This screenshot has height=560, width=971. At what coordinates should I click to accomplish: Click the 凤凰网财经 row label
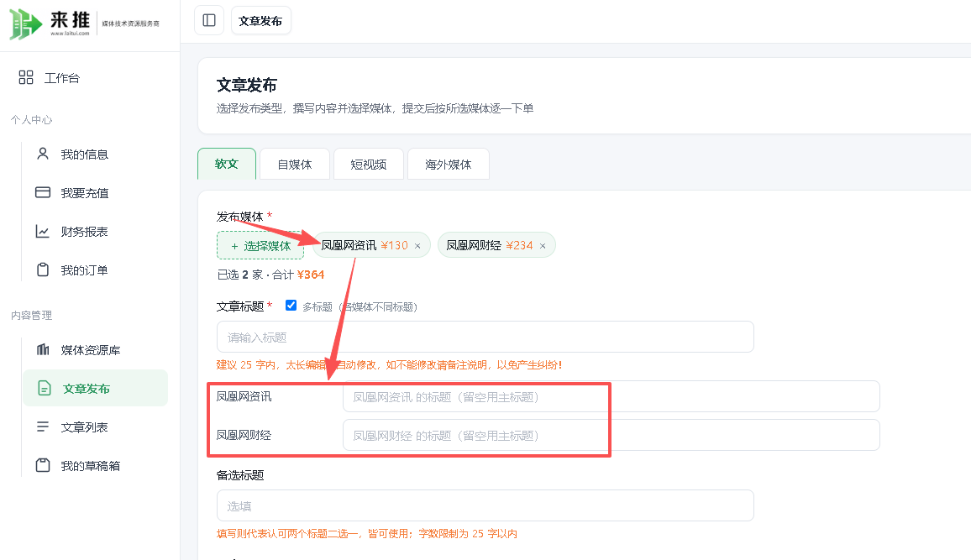tap(244, 435)
